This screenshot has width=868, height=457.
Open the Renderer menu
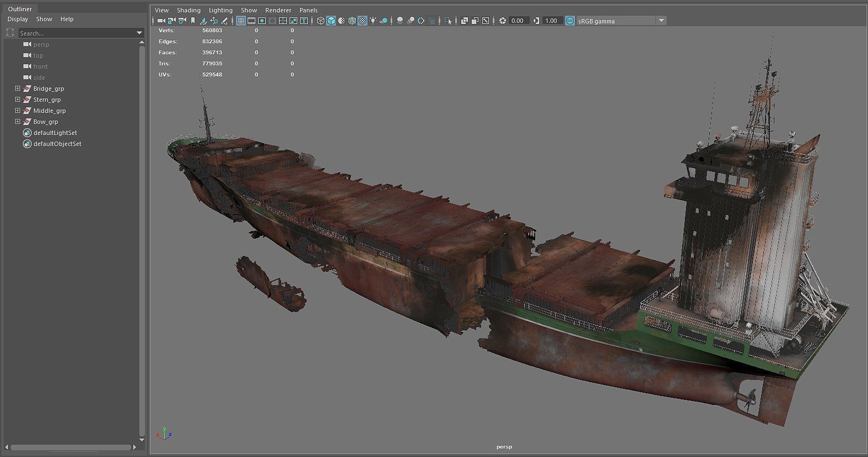[x=278, y=10]
